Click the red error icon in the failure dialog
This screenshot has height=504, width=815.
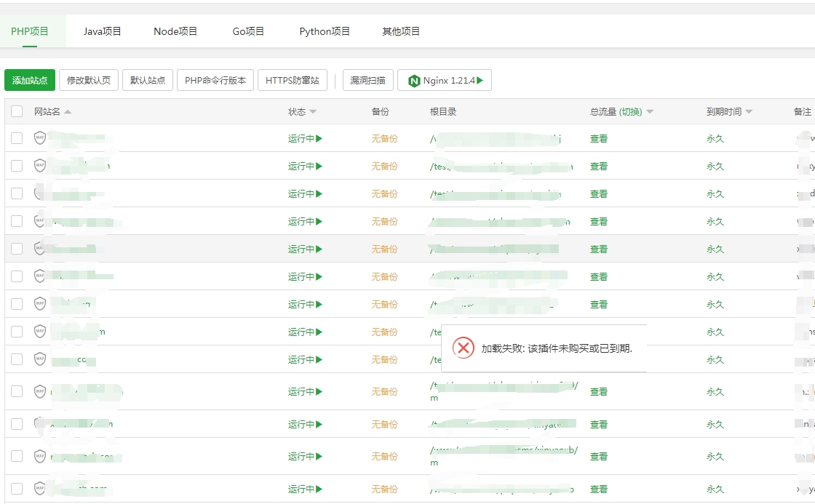[x=463, y=348]
